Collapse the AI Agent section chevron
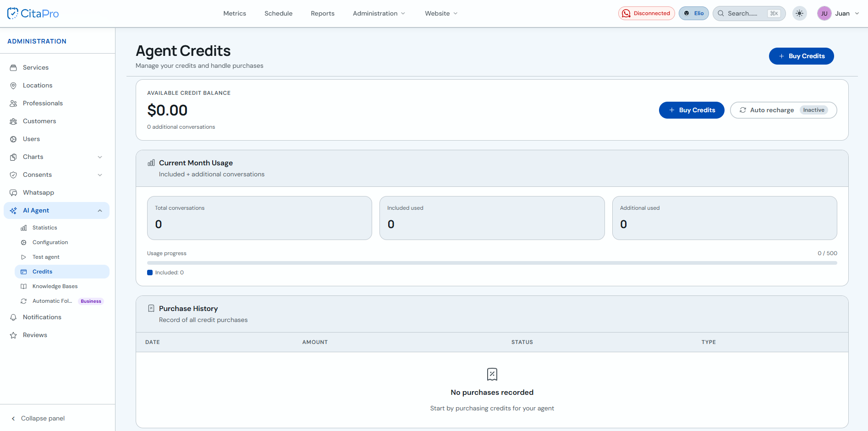Screen dimensions: 868x431 point(100,210)
